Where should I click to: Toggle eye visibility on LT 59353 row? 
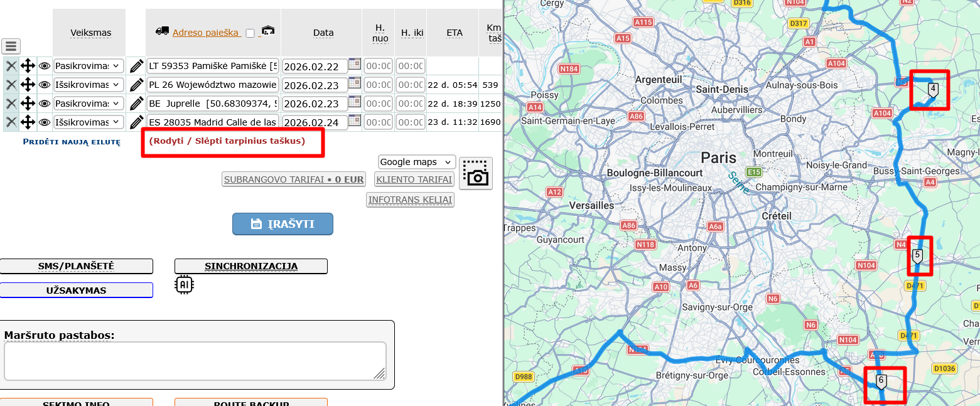45,66
